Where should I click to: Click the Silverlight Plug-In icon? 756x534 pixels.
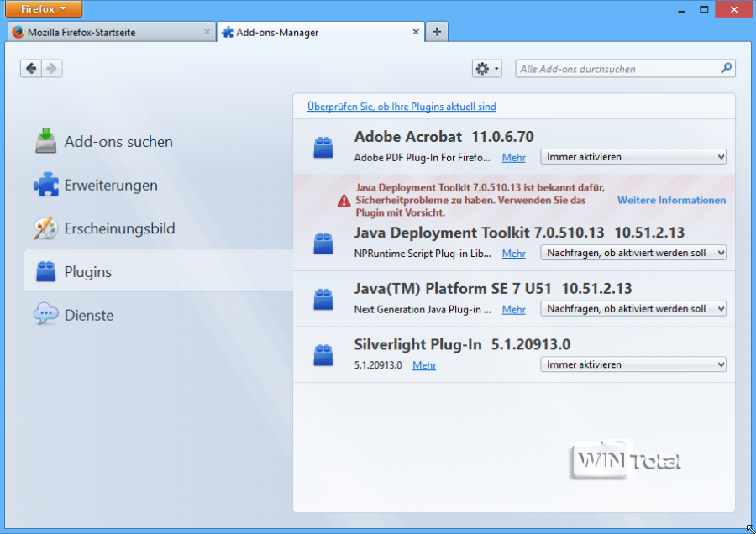tap(323, 354)
